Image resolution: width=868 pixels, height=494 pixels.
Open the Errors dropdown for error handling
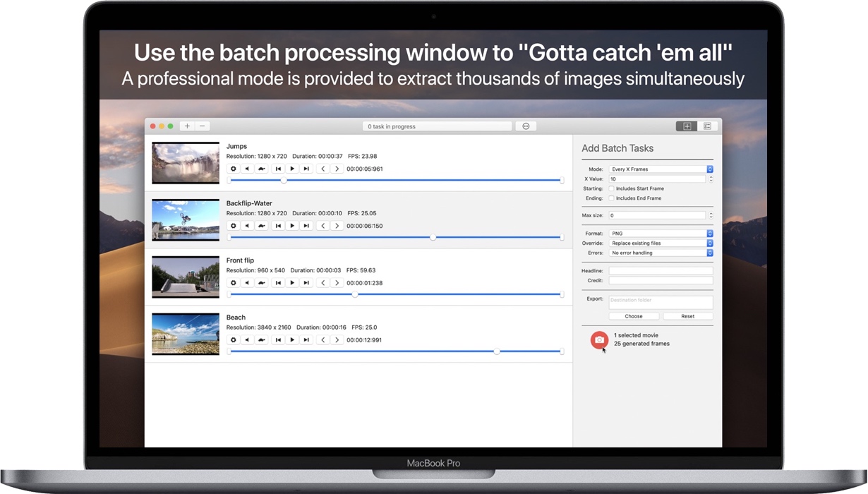click(x=661, y=253)
